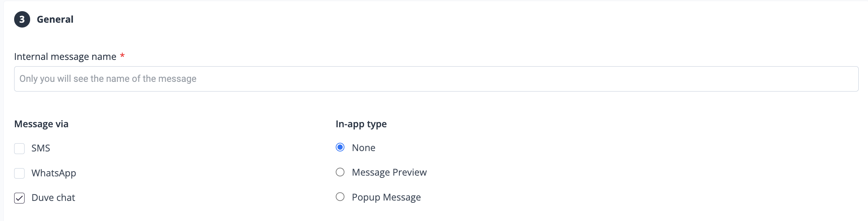Click the "Only you will see" placeholder text
Viewport: 868px width, 221px height.
(108, 79)
